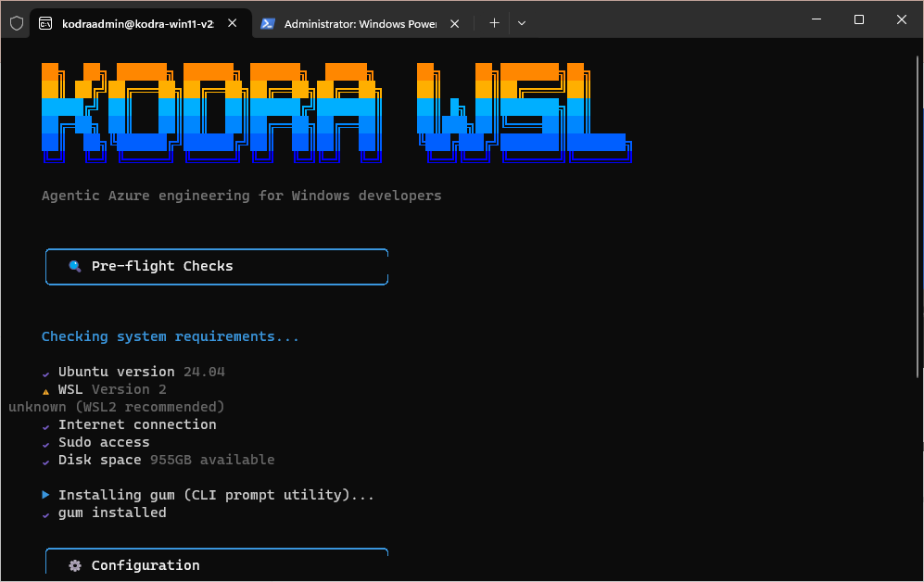Open the new tab dropdown chevron
Image resolution: width=924 pixels, height=582 pixels.
point(521,22)
